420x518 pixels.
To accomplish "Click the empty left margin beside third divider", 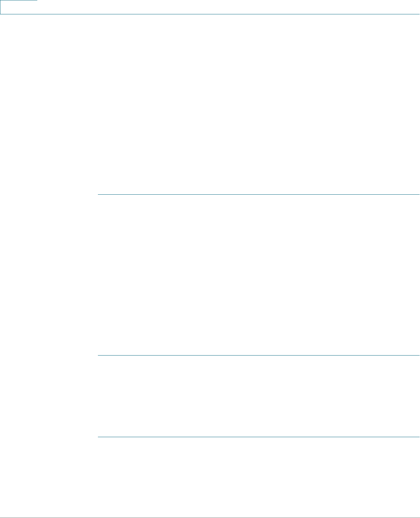I will click(x=49, y=437).
